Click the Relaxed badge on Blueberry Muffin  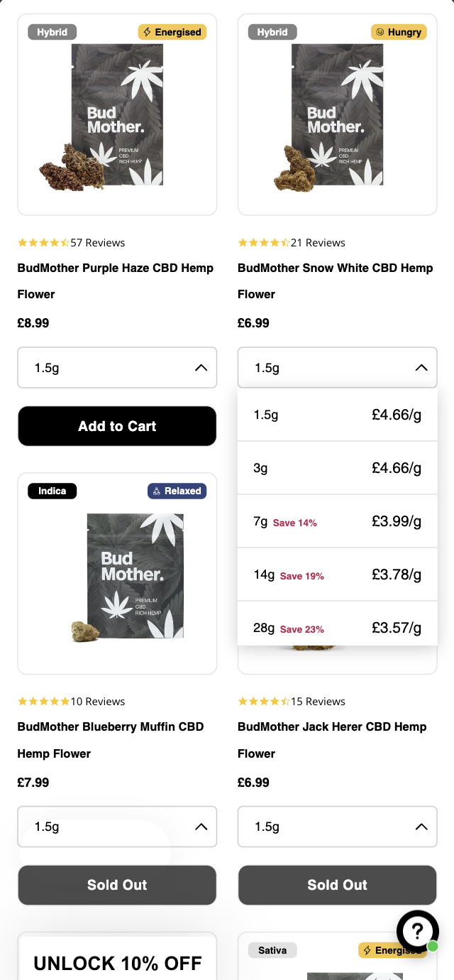click(177, 491)
